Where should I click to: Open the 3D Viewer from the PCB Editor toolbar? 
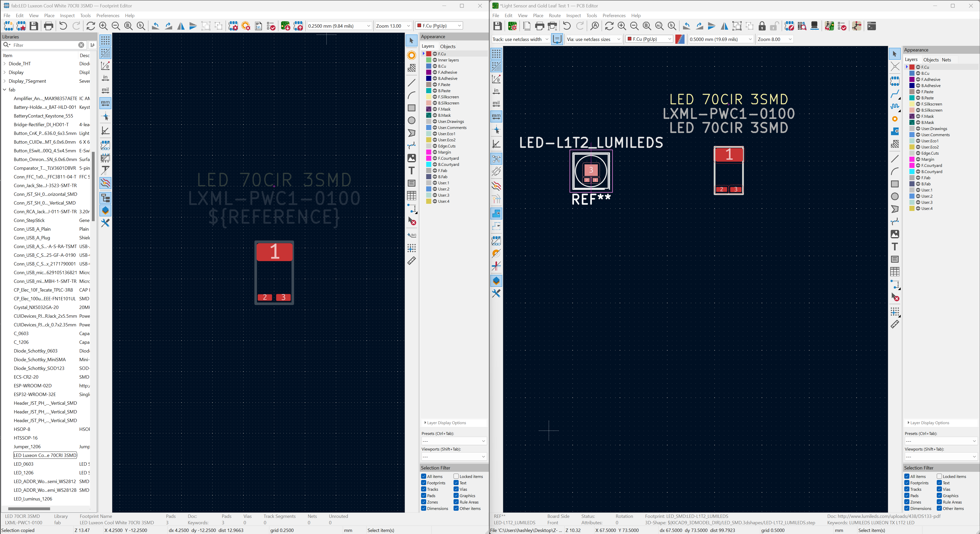pos(814,26)
